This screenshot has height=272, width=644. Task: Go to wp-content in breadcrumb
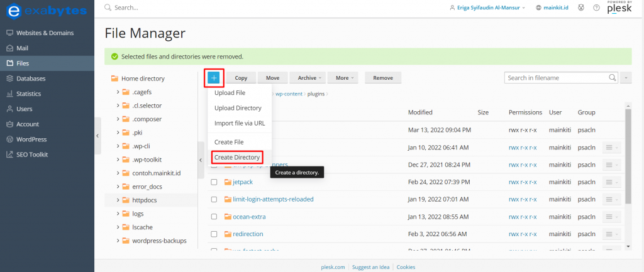288,94
